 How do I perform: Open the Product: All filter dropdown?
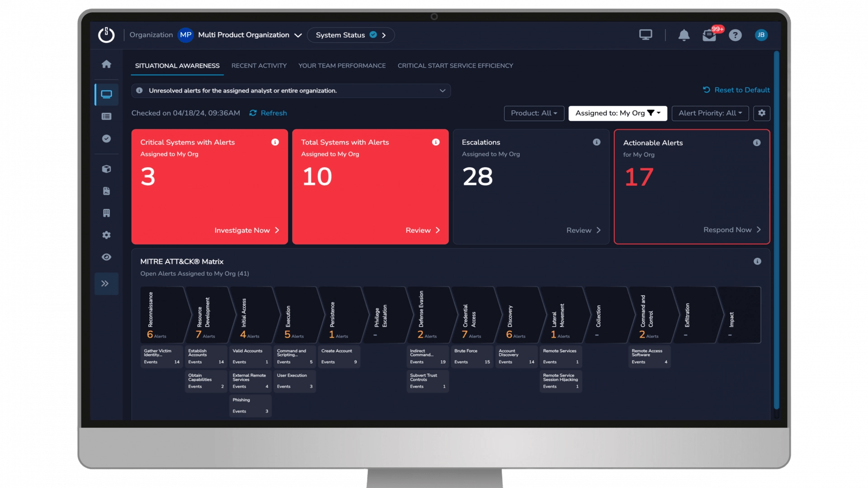click(533, 113)
